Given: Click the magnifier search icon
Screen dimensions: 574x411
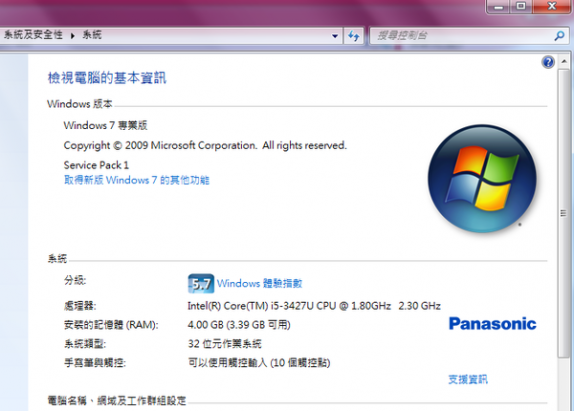Looking at the screenshot, I should tap(559, 36).
